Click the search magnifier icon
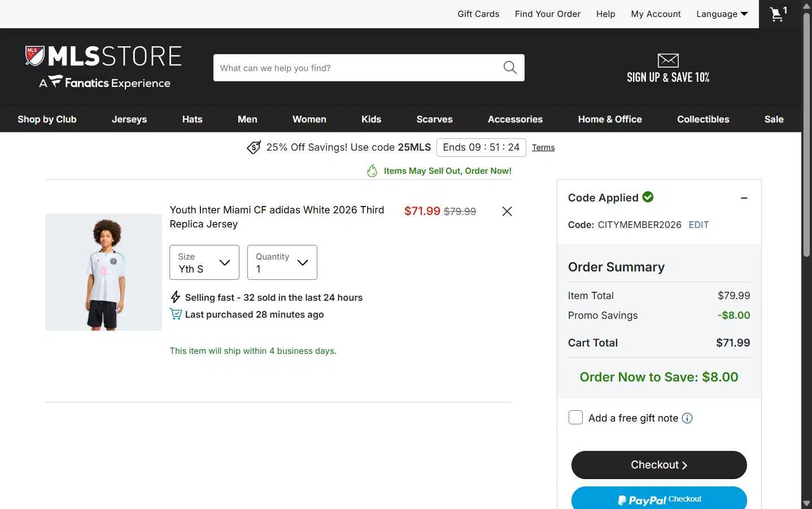This screenshot has height=509, width=812. (510, 68)
